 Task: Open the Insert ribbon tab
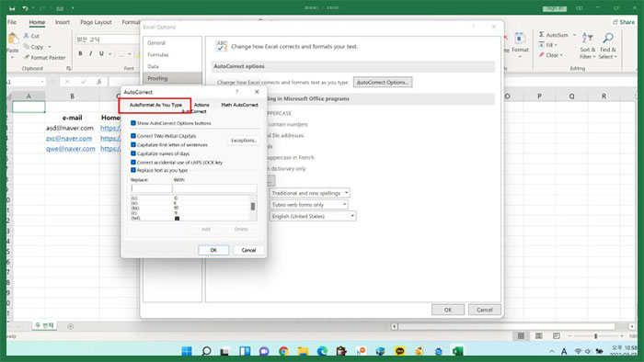63,22
